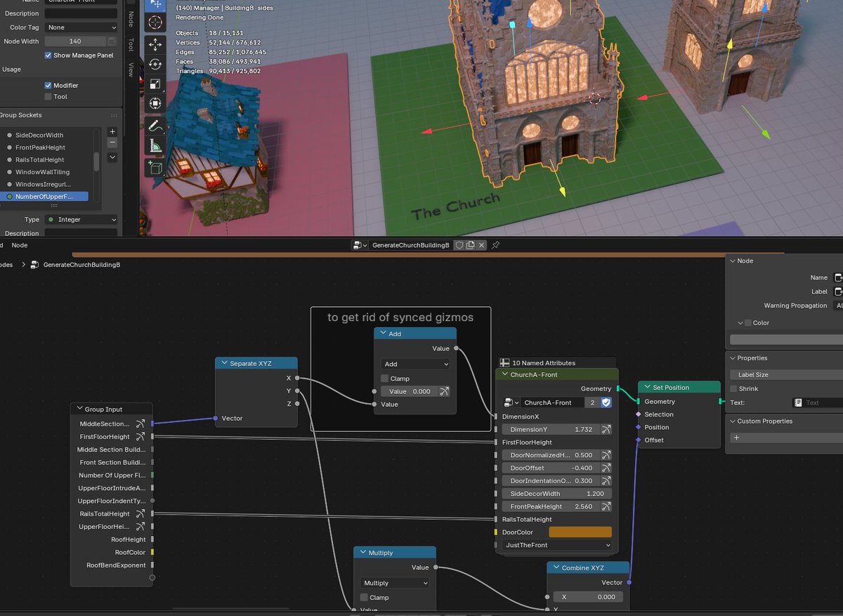843x616 pixels.
Task: Toggle gizmo icon on DoorOffset field
Action: (606, 468)
